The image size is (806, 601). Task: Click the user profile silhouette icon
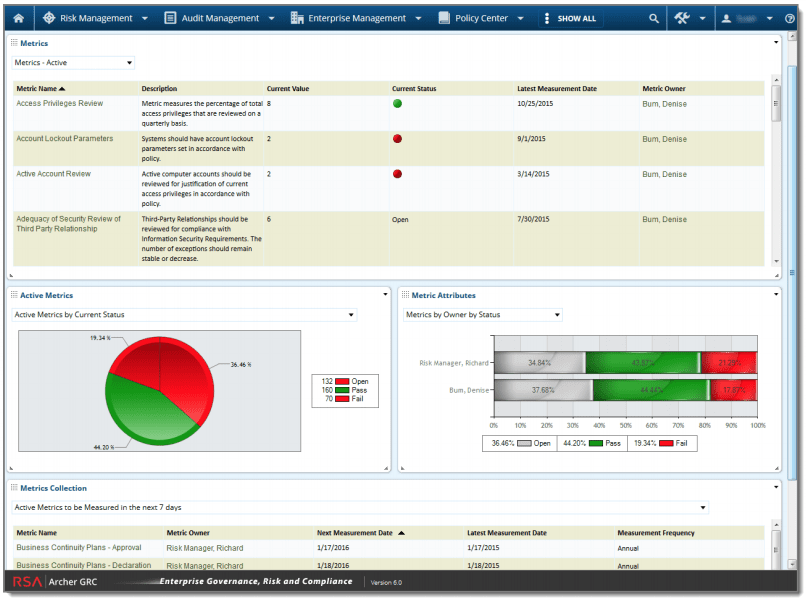pos(726,17)
